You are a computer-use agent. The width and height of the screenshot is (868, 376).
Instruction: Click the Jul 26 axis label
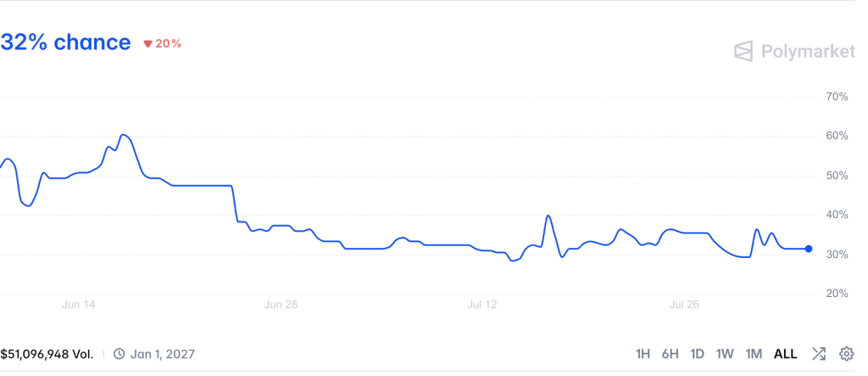685,305
